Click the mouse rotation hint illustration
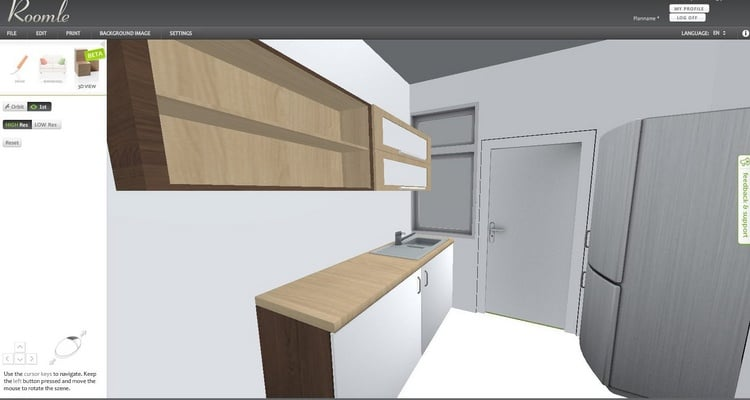The image size is (750, 400). tap(68, 347)
